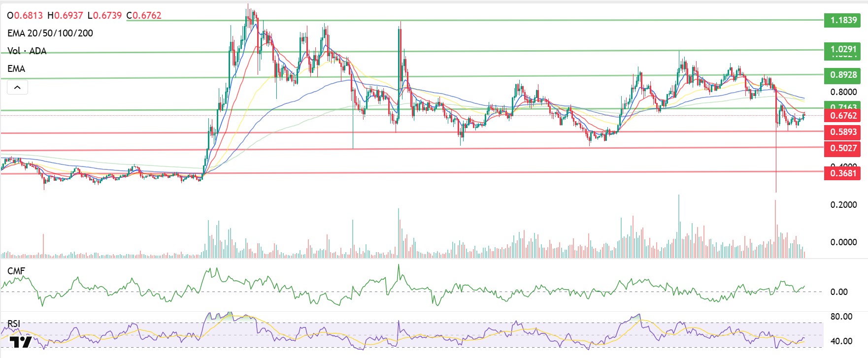Image resolution: width=868 pixels, height=358 pixels.
Task: Click the TradingView logo
Action: pyautogui.click(x=21, y=342)
